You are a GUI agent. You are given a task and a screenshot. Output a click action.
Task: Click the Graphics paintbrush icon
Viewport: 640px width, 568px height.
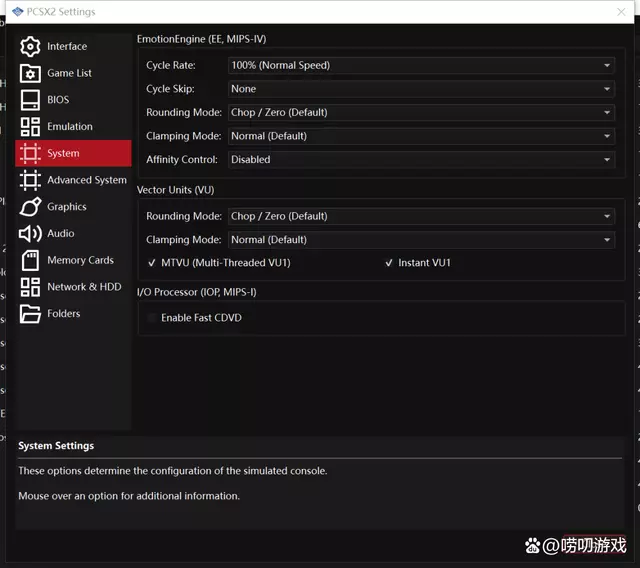[30, 207]
